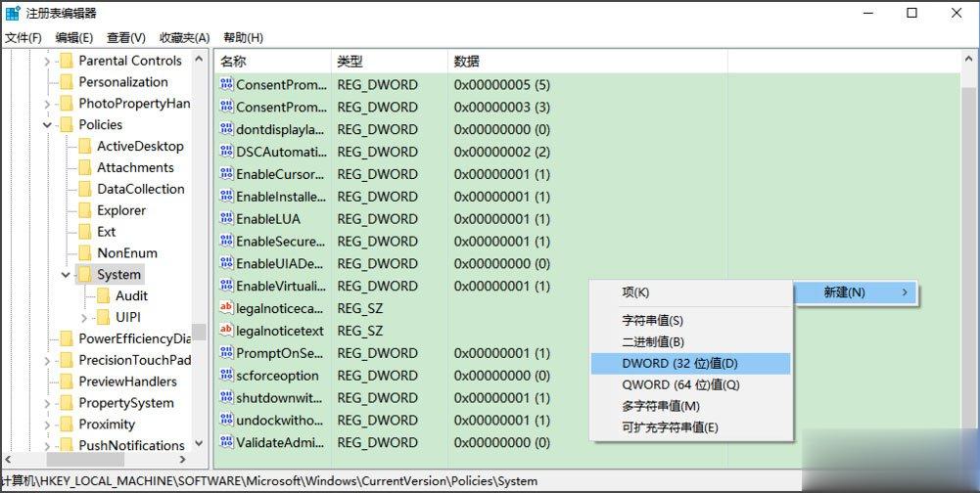Open the 收藏夹(A) menu

pos(184,38)
